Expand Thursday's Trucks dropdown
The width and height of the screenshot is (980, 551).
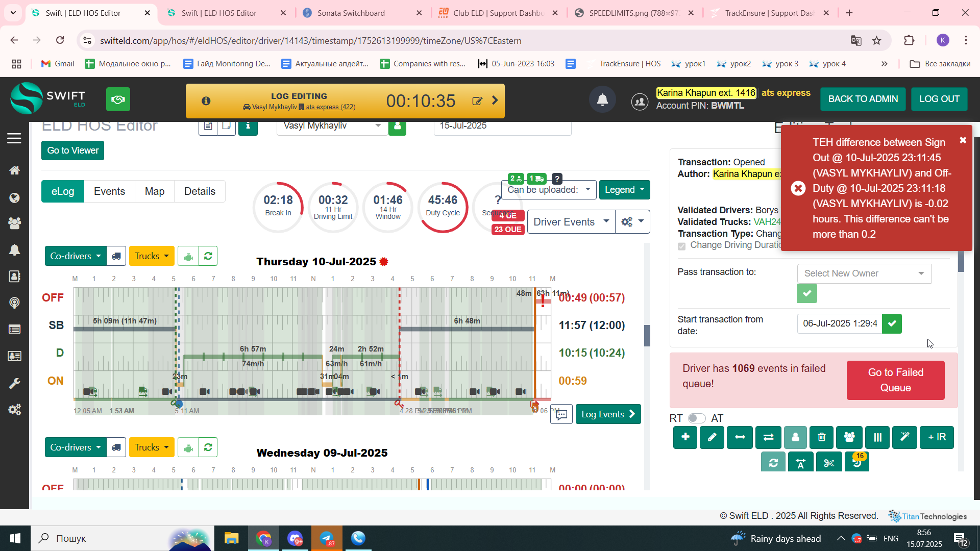(x=152, y=256)
